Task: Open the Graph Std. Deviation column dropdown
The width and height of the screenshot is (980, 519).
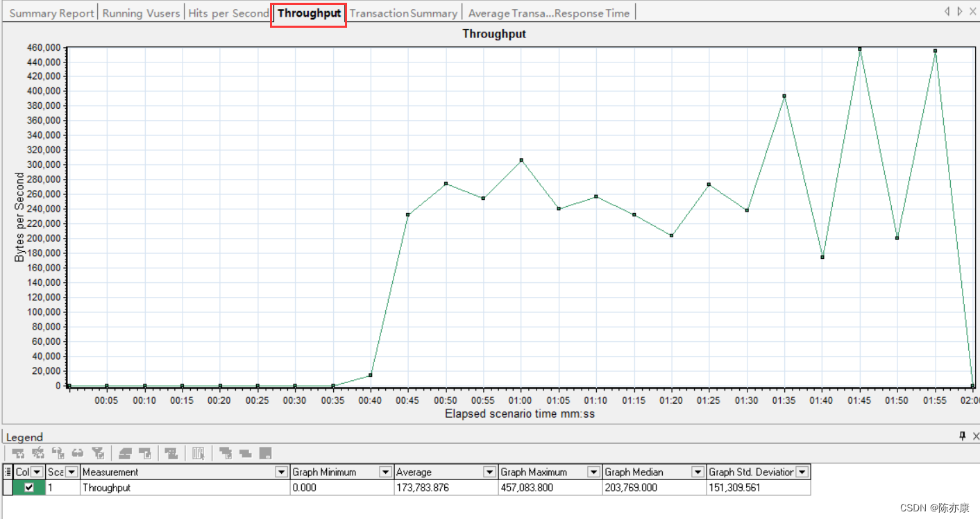Action: point(802,472)
